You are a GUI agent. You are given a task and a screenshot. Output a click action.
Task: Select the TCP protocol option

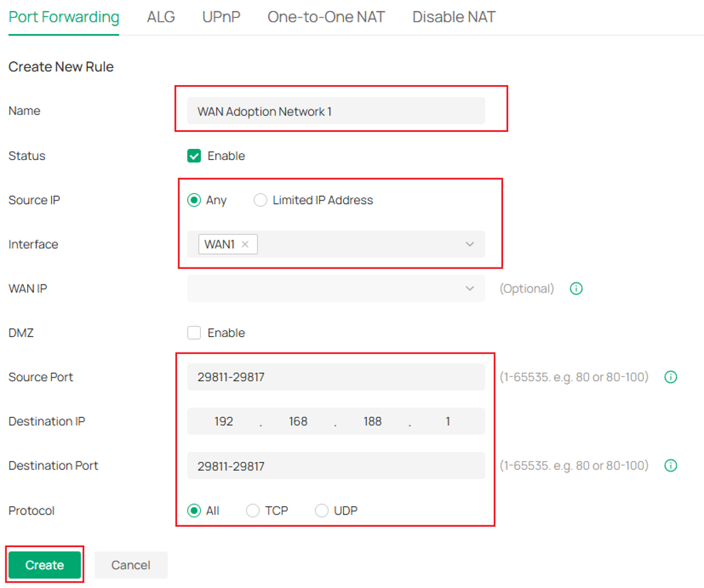pyautogui.click(x=253, y=510)
